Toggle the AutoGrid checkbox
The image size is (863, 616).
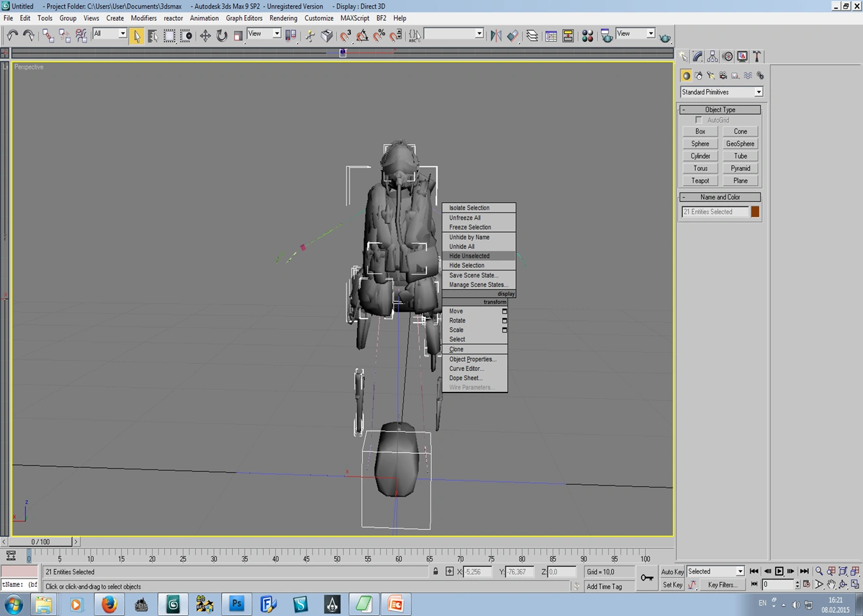[x=699, y=120]
